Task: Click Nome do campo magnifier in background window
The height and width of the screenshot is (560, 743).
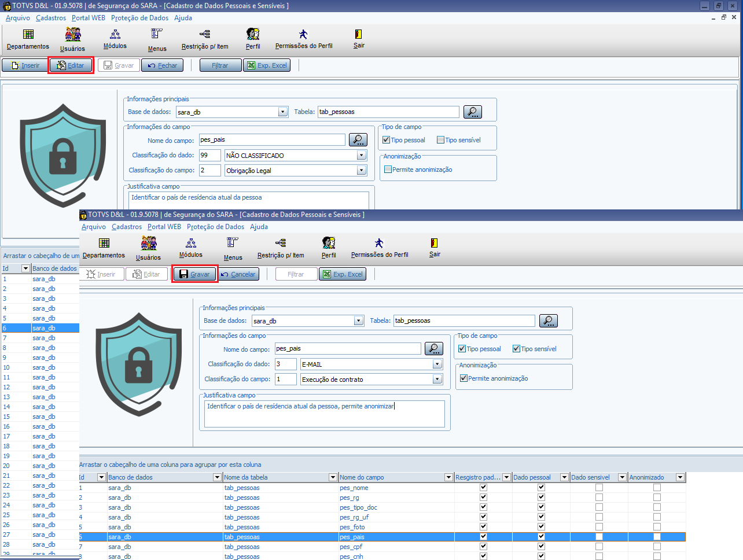Action: [358, 139]
